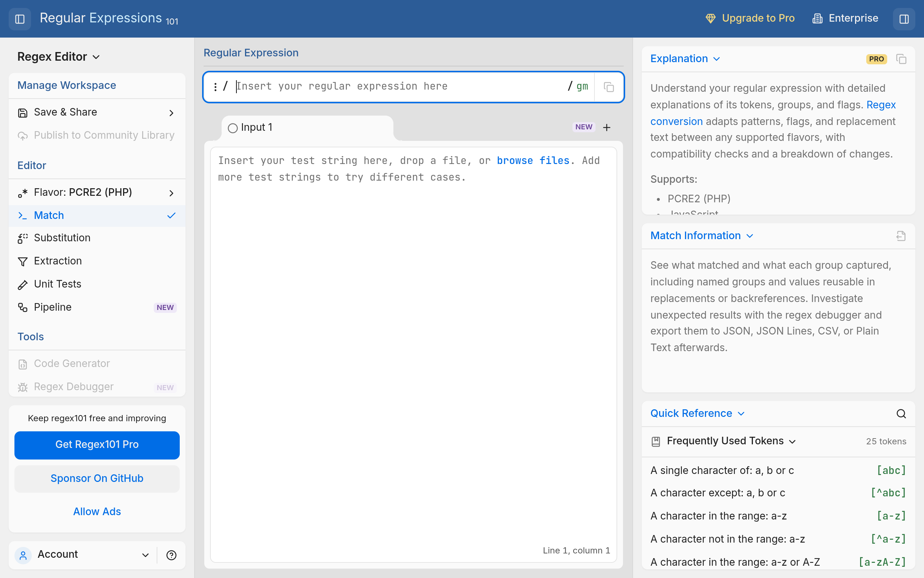The width and height of the screenshot is (924, 578).
Task: Toggle the left sidebar panel icon
Action: click(19, 19)
